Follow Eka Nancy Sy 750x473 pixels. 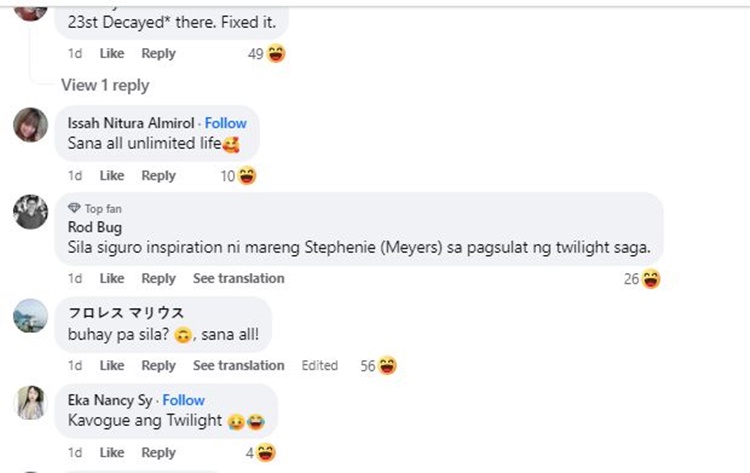pyautogui.click(x=184, y=400)
